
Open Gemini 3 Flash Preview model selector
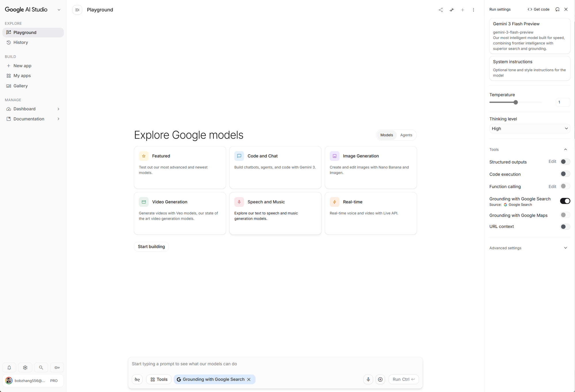530,36
